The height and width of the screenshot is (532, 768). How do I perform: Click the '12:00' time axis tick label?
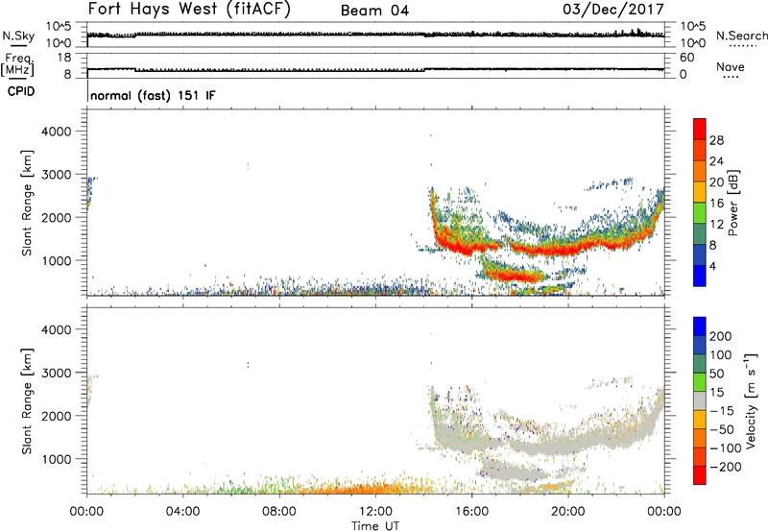coord(375,512)
